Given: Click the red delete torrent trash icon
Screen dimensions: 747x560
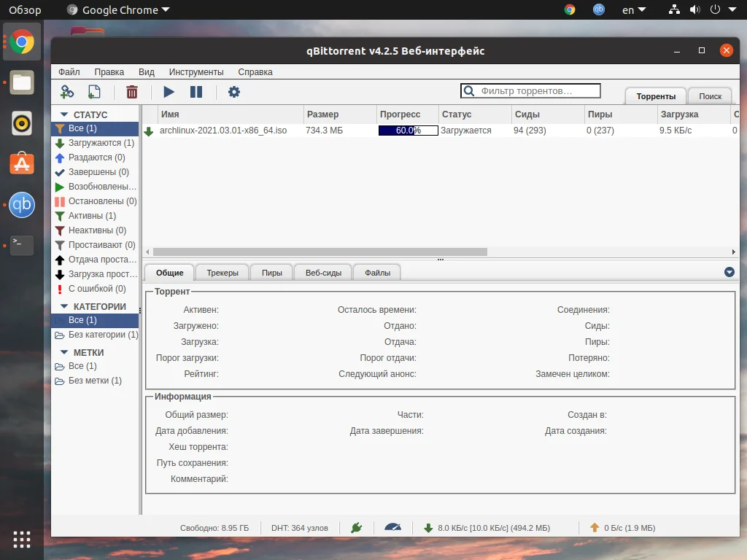Looking at the screenshot, I should [x=132, y=92].
